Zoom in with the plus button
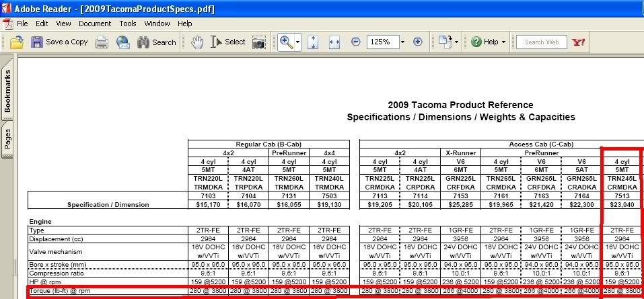 [x=418, y=42]
